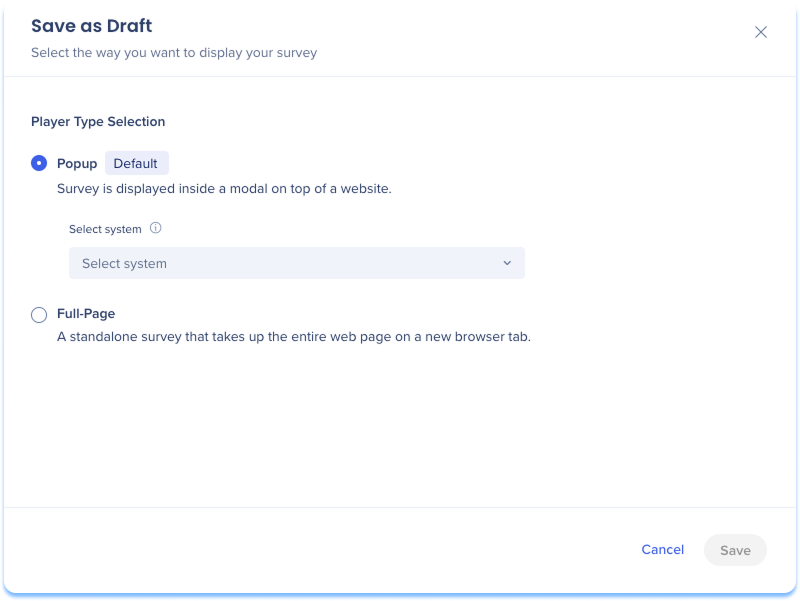Close the Save as Draft dialog

click(x=761, y=32)
